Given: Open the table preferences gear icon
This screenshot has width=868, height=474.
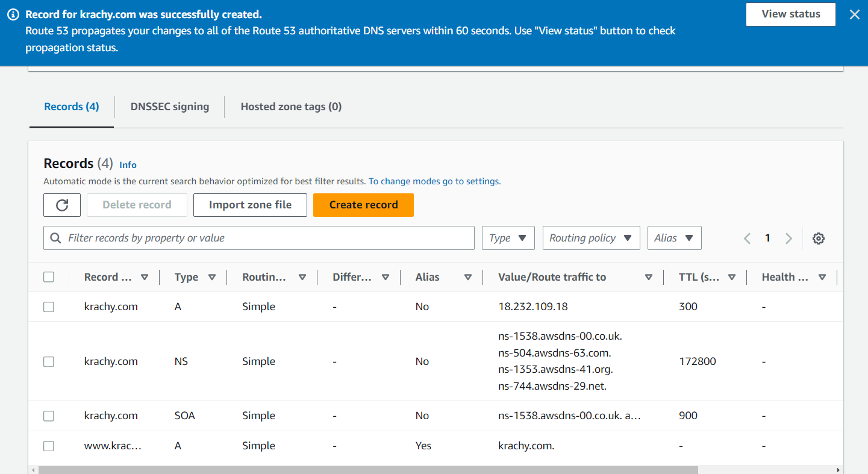Looking at the screenshot, I should 818,239.
